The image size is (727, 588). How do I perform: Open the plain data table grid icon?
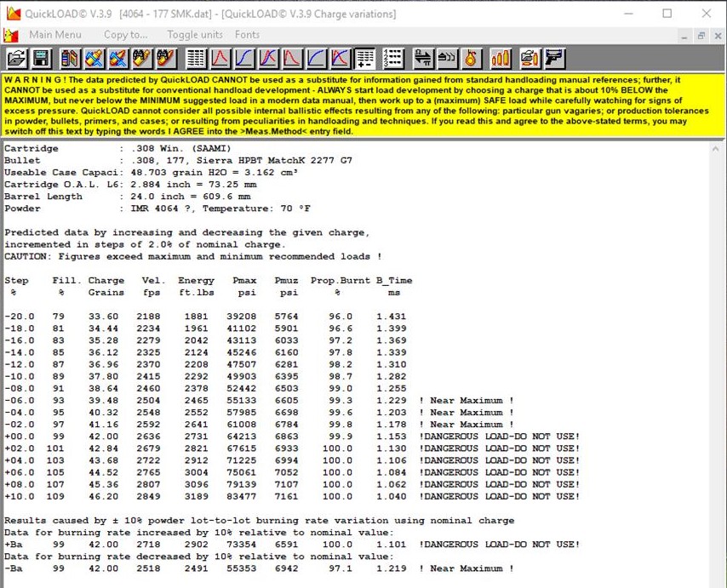[196, 59]
